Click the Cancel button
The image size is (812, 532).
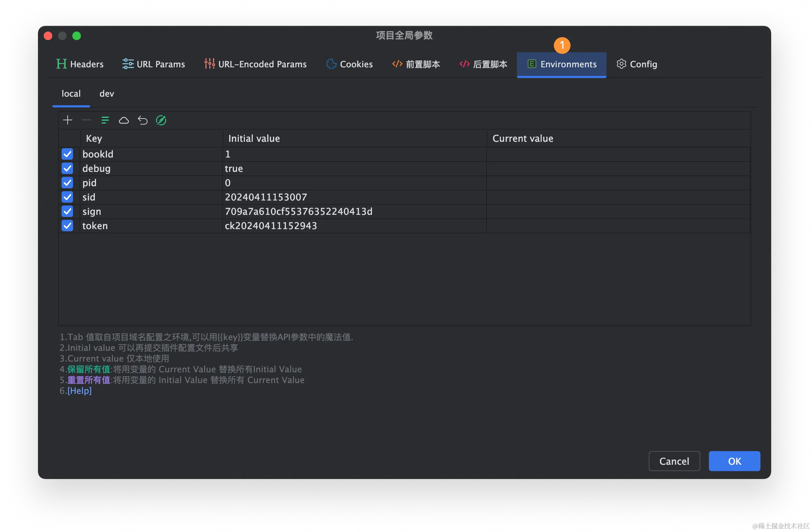(x=674, y=461)
